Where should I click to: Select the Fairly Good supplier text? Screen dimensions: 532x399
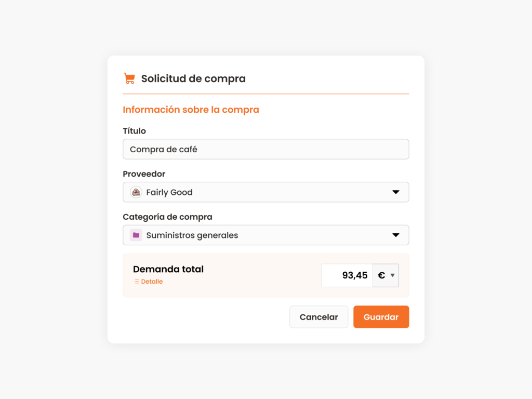pyautogui.click(x=169, y=192)
